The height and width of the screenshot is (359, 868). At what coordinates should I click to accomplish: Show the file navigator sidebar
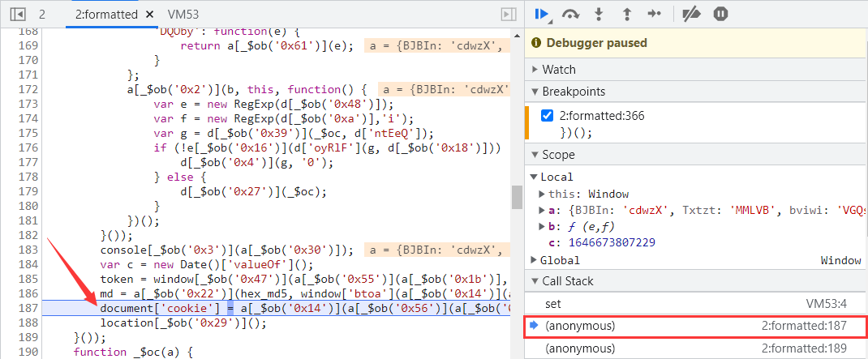point(18,15)
